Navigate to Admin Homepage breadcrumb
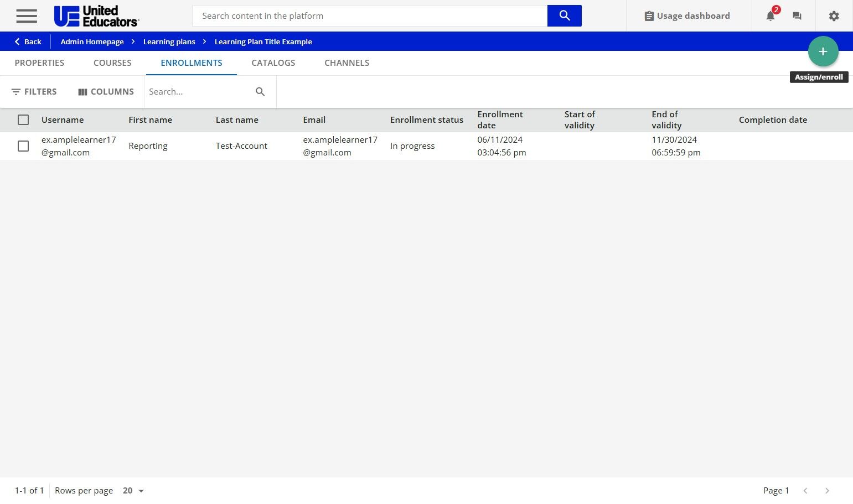This screenshot has width=853, height=504. (x=92, y=41)
